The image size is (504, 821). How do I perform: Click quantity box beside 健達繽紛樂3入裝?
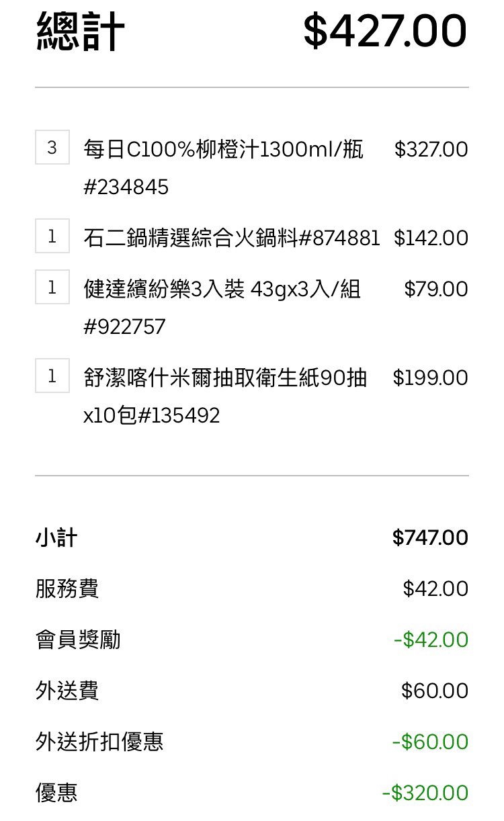click(52, 288)
